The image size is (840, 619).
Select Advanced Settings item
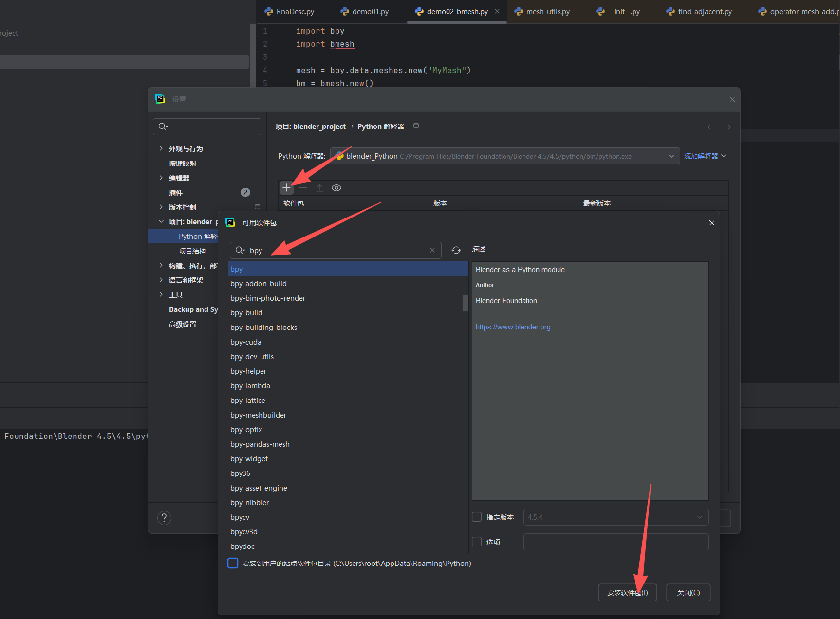pyautogui.click(x=183, y=324)
